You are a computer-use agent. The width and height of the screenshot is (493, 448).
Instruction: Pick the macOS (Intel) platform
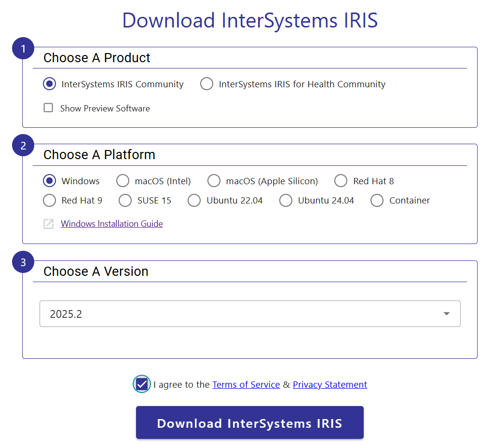click(122, 181)
